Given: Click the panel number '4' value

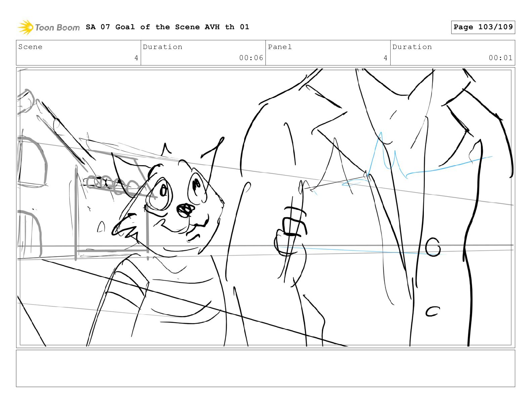Looking at the screenshot, I should (x=386, y=58).
